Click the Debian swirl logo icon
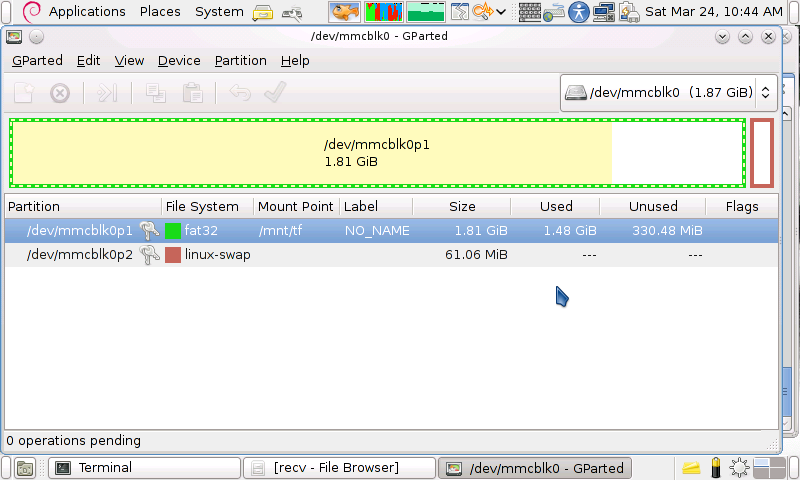 [x=32, y=11]
